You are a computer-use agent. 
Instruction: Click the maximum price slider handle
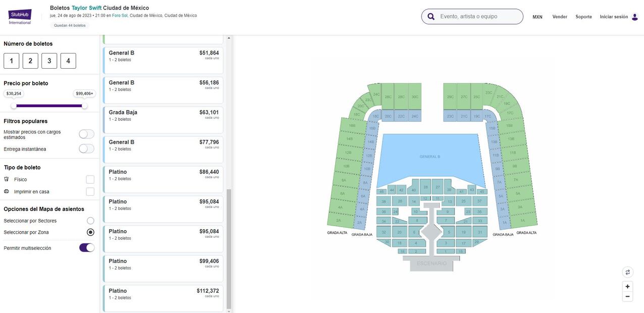pos(84,106)
